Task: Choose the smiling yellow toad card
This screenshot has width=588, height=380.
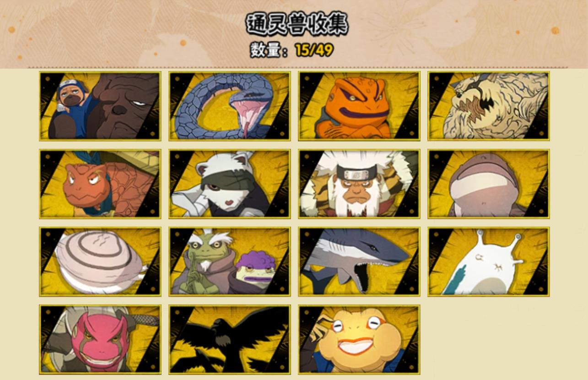Action: pyautogui.click(x=359, y=339)
